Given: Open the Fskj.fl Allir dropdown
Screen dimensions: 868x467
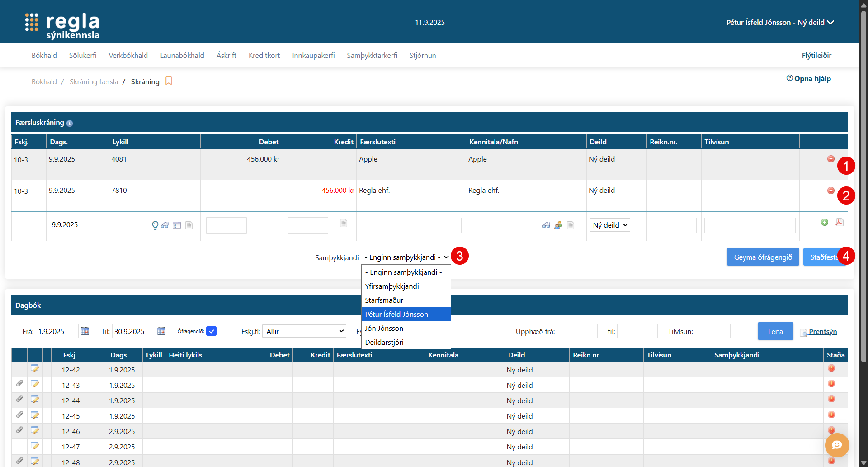Looking at the screenshot, I should (x=304, y=331).
